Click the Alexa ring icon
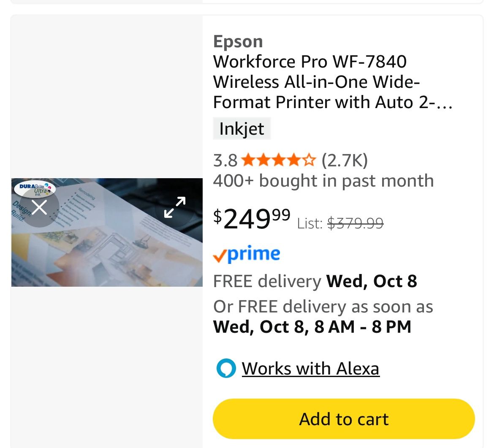The height and width of the screenshot is (448, 494). coord(226,368)
